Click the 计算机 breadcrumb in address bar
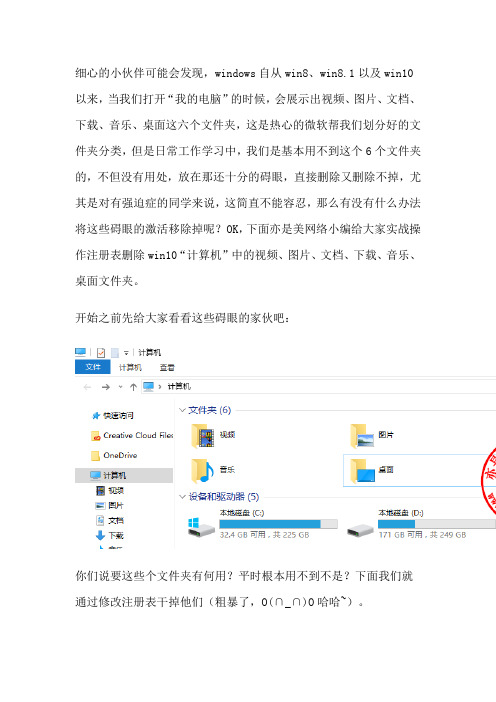Viewport: 496px width, 702px height. [x=179, y=386]
